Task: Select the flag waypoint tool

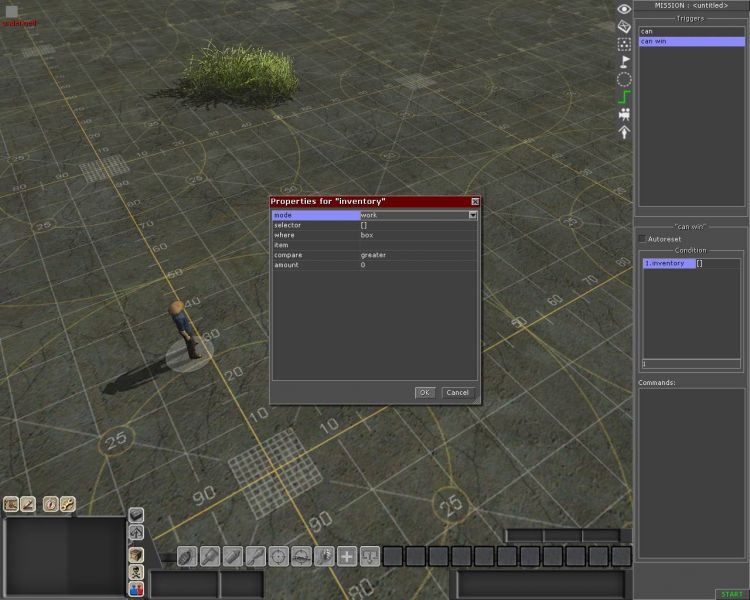Action: pyautogui.click(x=624, y=62)
